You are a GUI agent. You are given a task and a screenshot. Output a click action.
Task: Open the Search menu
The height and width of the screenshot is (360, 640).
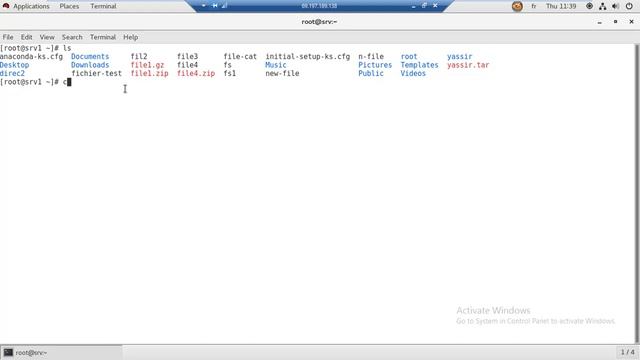click(72, 37)
